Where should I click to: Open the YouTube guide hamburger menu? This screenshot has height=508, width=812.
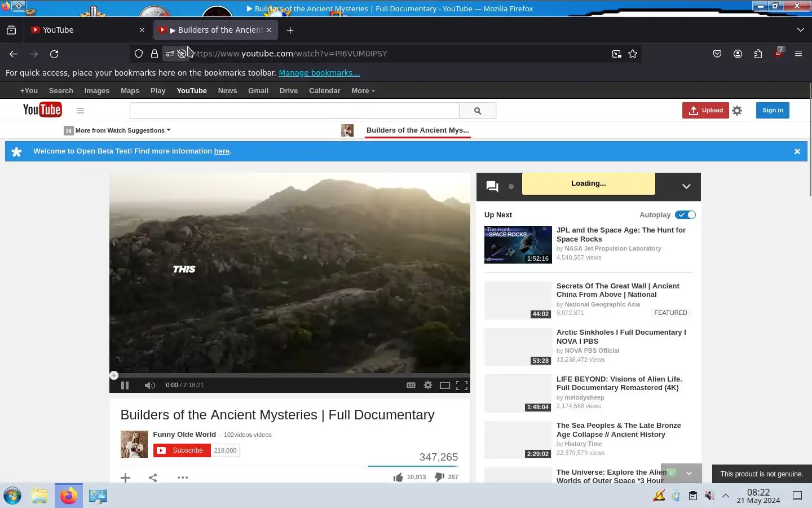80,111
